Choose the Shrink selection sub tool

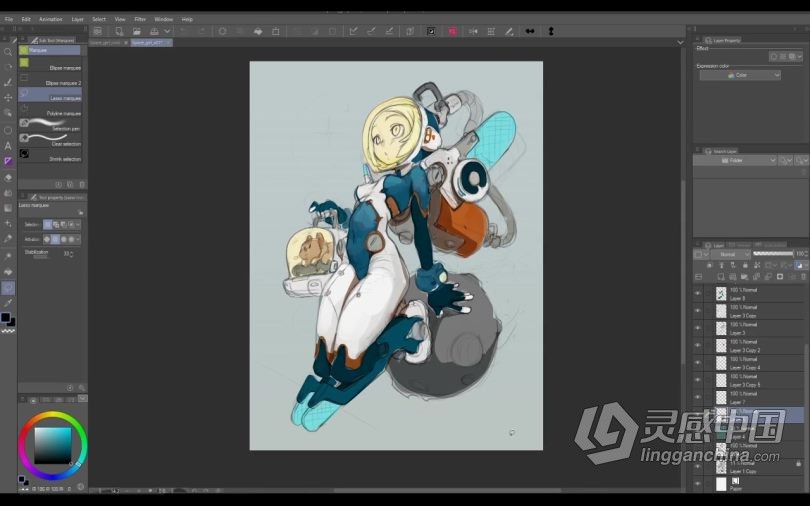tap(50, 155)
